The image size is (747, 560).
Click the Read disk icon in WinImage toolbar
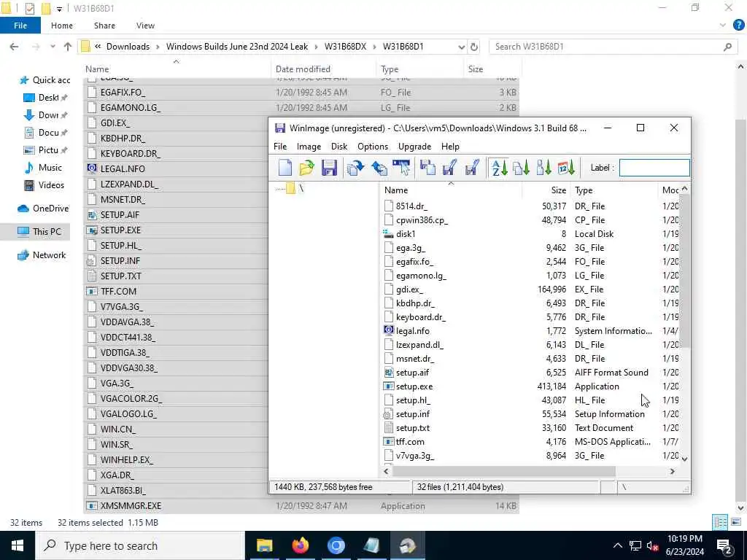pyautogui.click(x=427, y=168)
